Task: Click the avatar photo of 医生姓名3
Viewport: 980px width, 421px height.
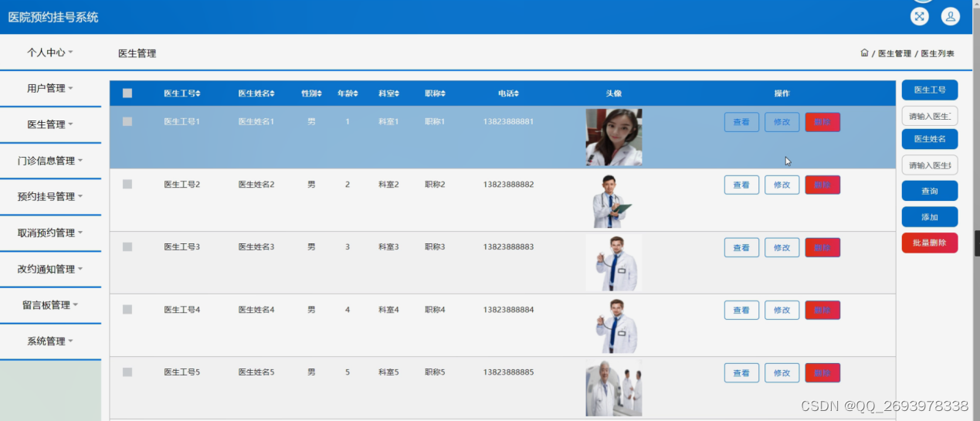Action: click(614, 263)
